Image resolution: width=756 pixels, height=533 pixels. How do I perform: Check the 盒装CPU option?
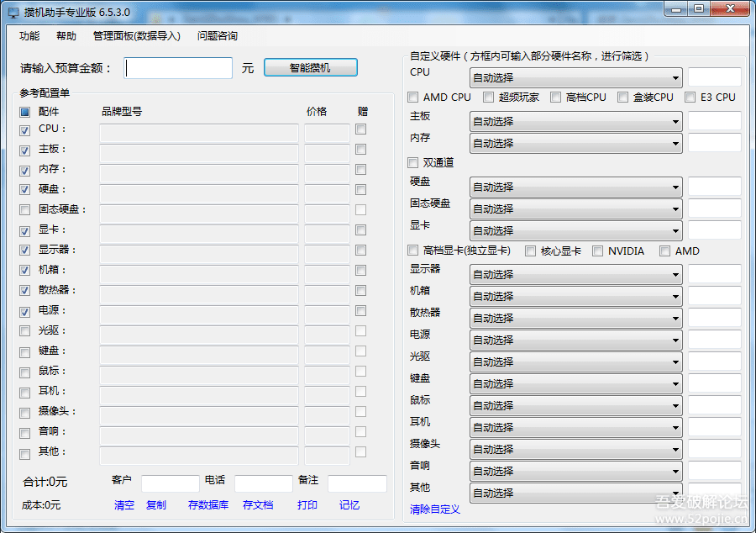[x=620, y=97]
